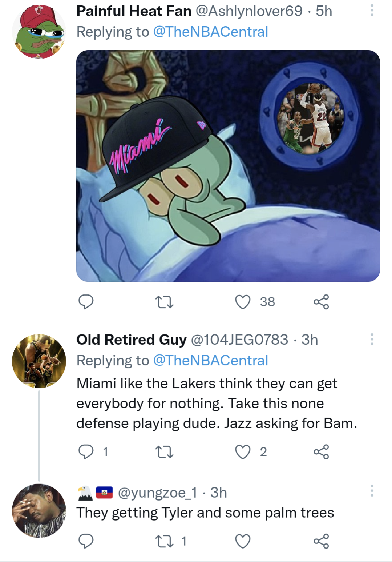The image size is (392, 562).
Task: Share @yungzoe_1's tweet
Action: (321, 541)
